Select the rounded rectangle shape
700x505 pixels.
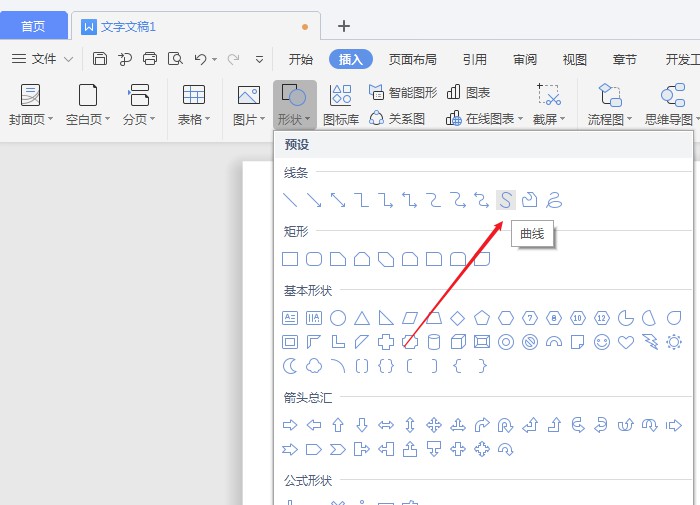tap(314, 259)
